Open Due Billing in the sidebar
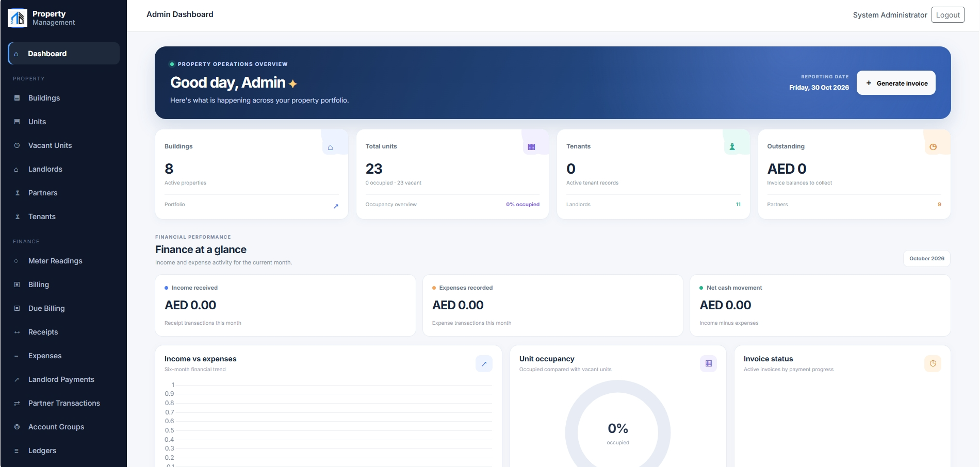This screenshot has height=467, width=980. (x=64, y=308)
